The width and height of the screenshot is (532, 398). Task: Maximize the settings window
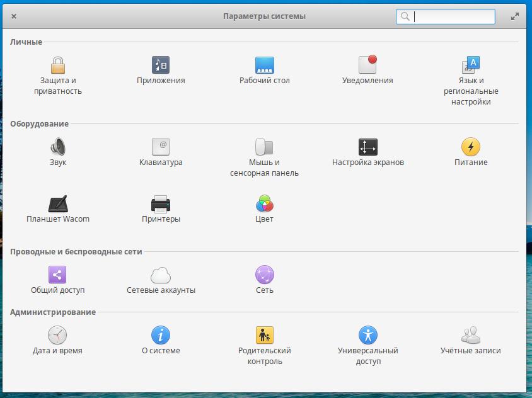click(x=515, y=17)
